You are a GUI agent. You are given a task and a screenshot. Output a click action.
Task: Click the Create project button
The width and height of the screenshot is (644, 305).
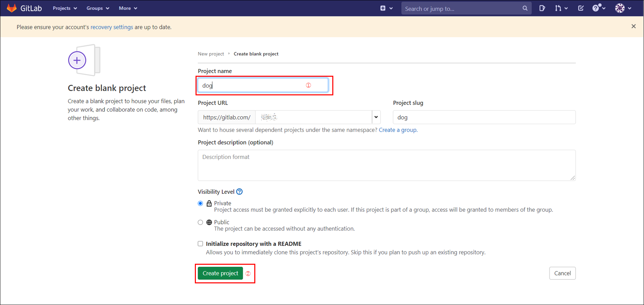point(220,273)
